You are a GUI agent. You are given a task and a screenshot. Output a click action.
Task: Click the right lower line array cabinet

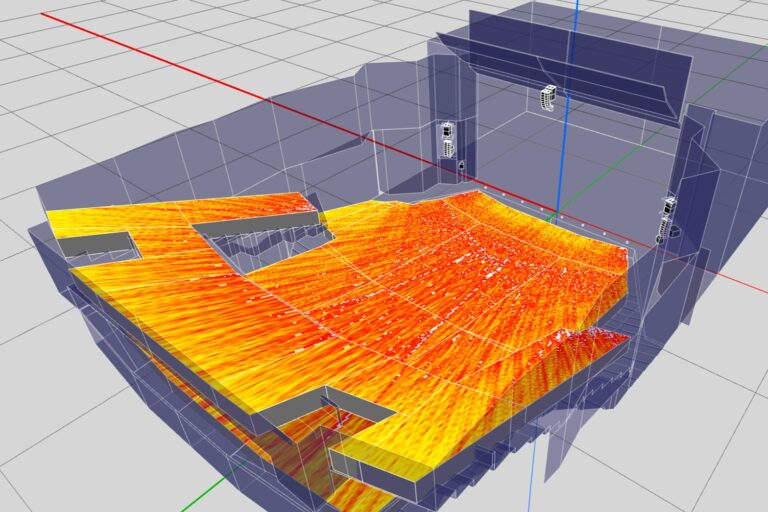pos(664,229)
